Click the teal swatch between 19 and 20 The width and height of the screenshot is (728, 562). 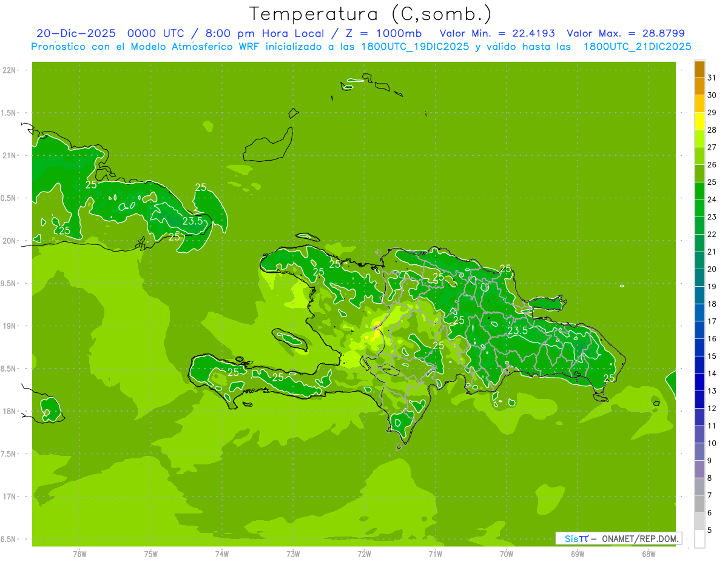pos(699,278)
